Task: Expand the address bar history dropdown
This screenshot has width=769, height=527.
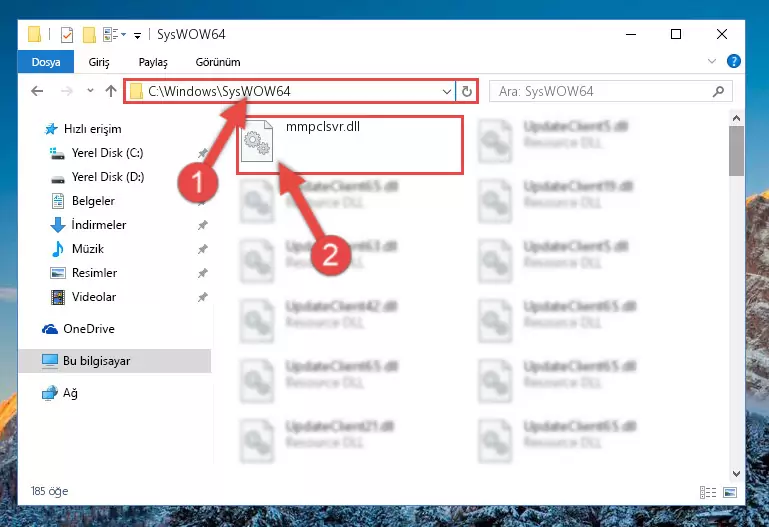Action: click(446, 92)
